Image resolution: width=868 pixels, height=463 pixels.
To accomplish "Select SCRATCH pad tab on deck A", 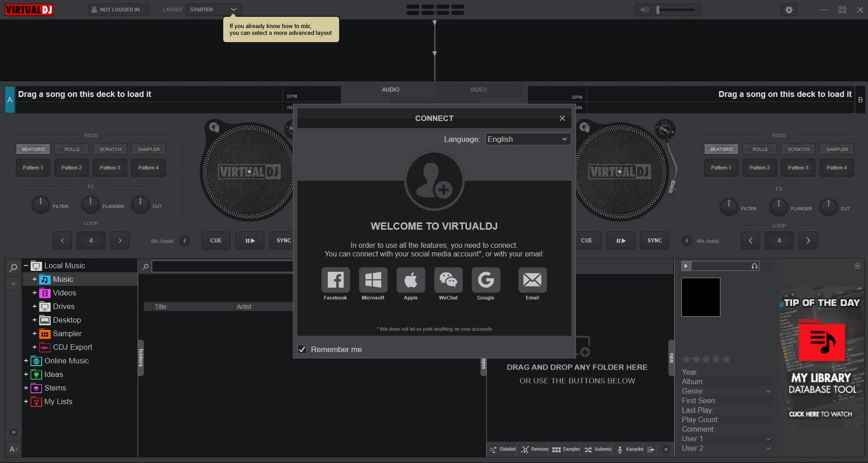I will [x=110, y=150].
